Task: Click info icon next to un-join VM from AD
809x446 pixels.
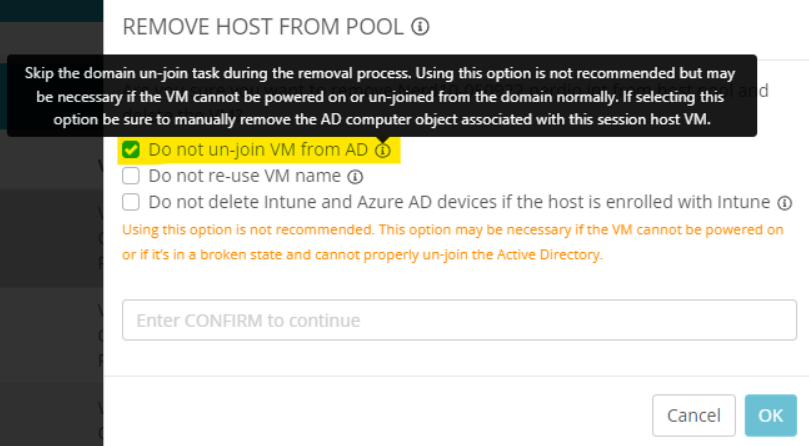Action: point(382,150)
